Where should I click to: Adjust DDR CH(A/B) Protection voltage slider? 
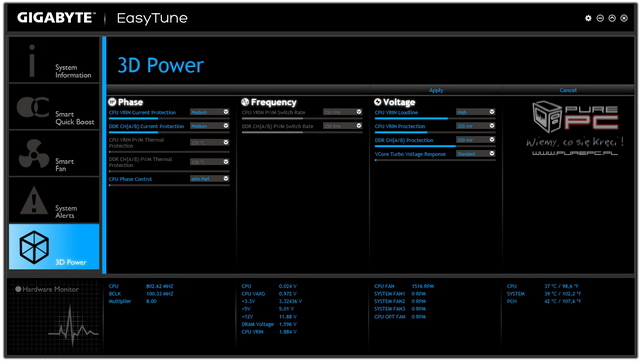(x=435, y=146)
